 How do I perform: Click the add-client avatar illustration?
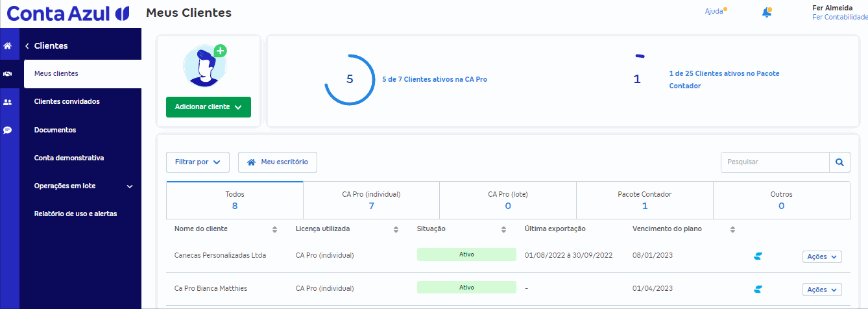coord(204,66)
